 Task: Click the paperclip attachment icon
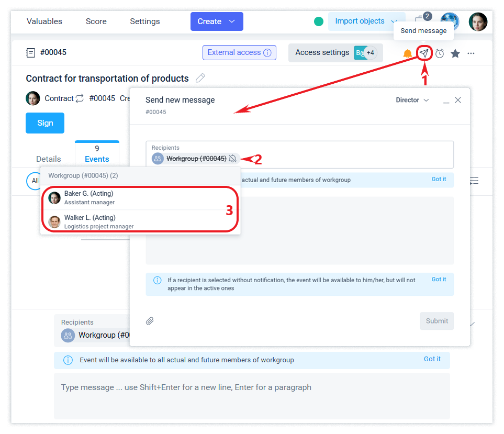pos(150,321)
